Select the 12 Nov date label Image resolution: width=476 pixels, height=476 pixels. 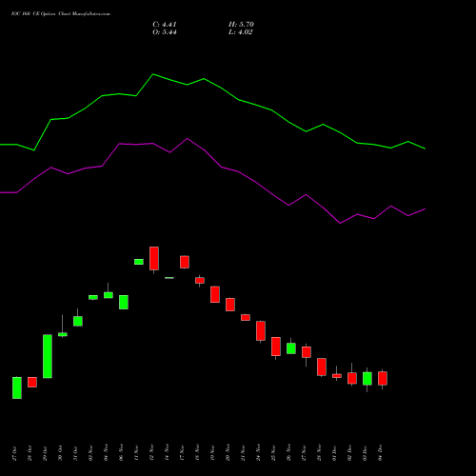click(x=151, y=453)
